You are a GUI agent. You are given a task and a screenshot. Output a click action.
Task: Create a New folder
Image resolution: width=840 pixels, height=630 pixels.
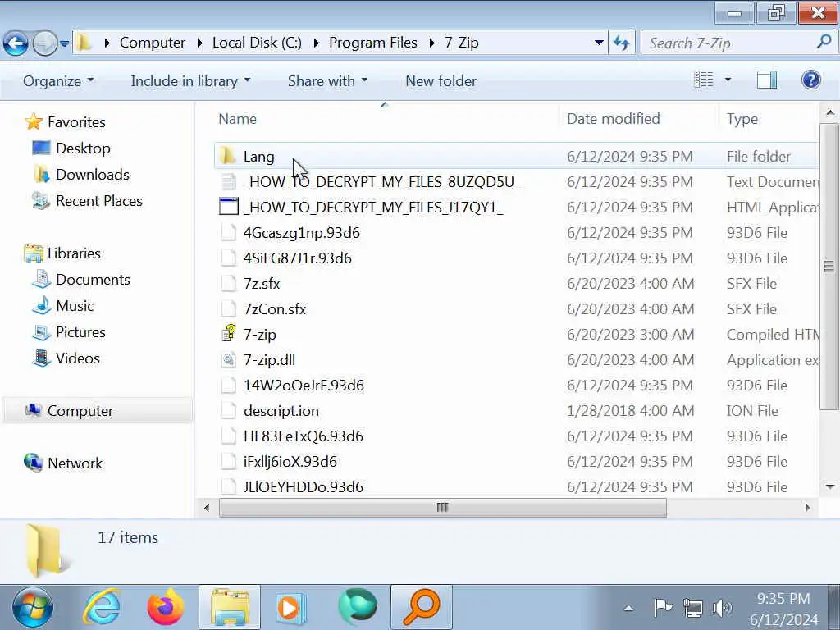coord(441,81)
